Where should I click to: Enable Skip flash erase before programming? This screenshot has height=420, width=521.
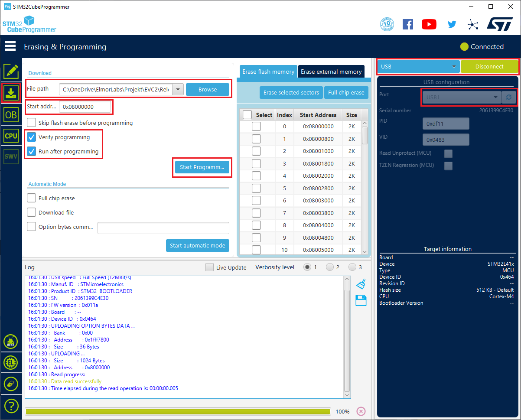[32, 123]
